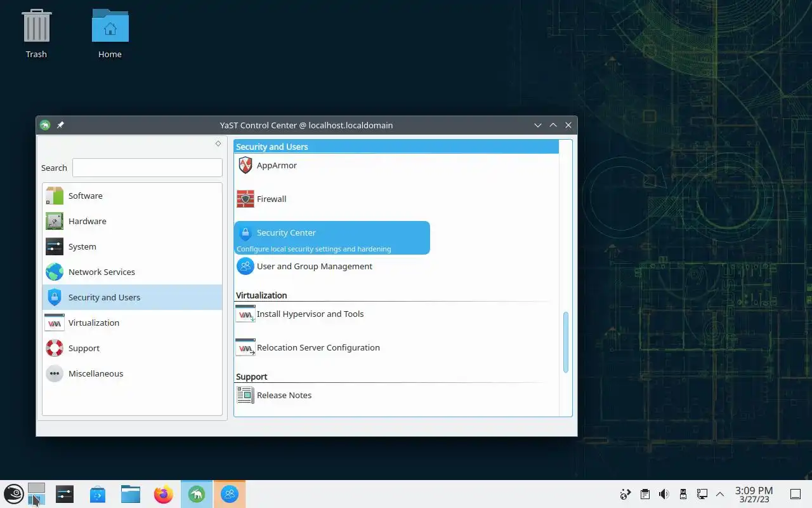
Task: Open the clipboard tray icon
Action: (x=645, y=494)
